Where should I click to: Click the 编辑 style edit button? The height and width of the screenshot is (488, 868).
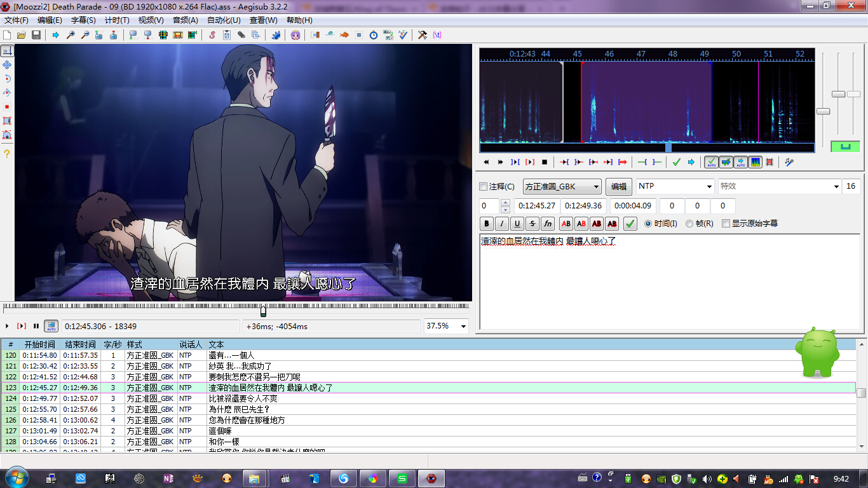pyautogui.click(x=619, y=187)
